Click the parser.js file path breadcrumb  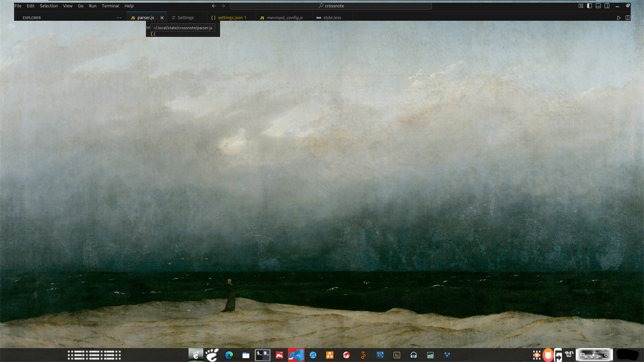coord(182,28)
